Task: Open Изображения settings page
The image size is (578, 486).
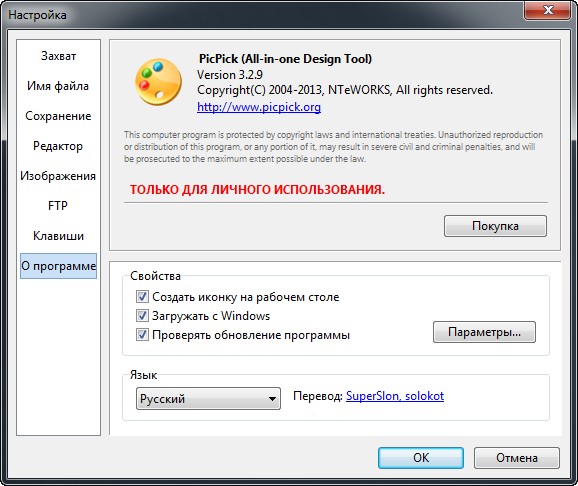Action: (58, 176)
